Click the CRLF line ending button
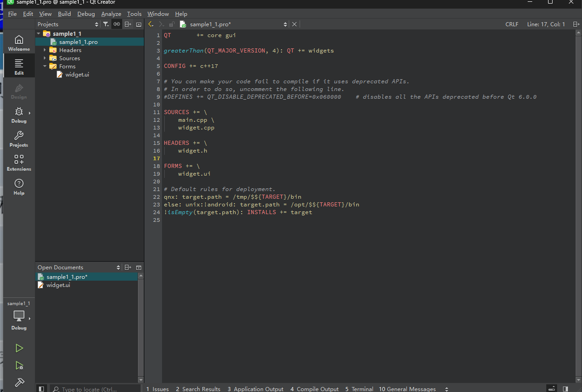 (512, 24)
